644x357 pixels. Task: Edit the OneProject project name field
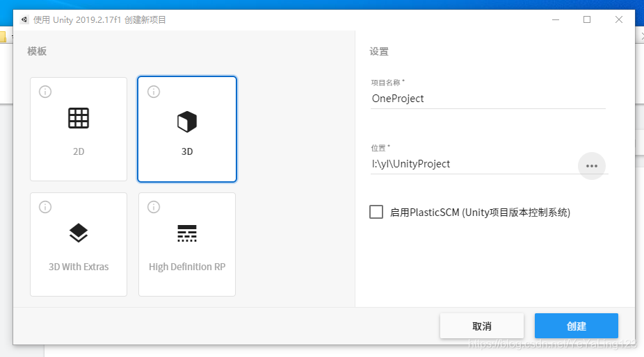[x=488, y=99]
